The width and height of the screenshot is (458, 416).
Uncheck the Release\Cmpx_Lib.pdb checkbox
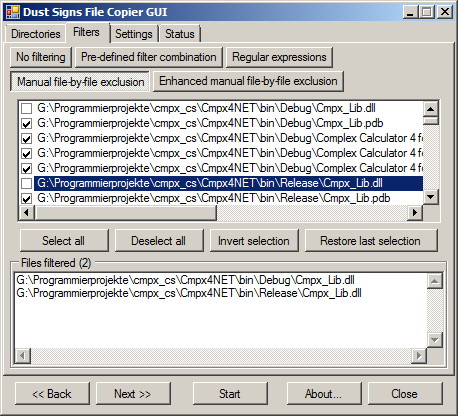pos(26,199)
